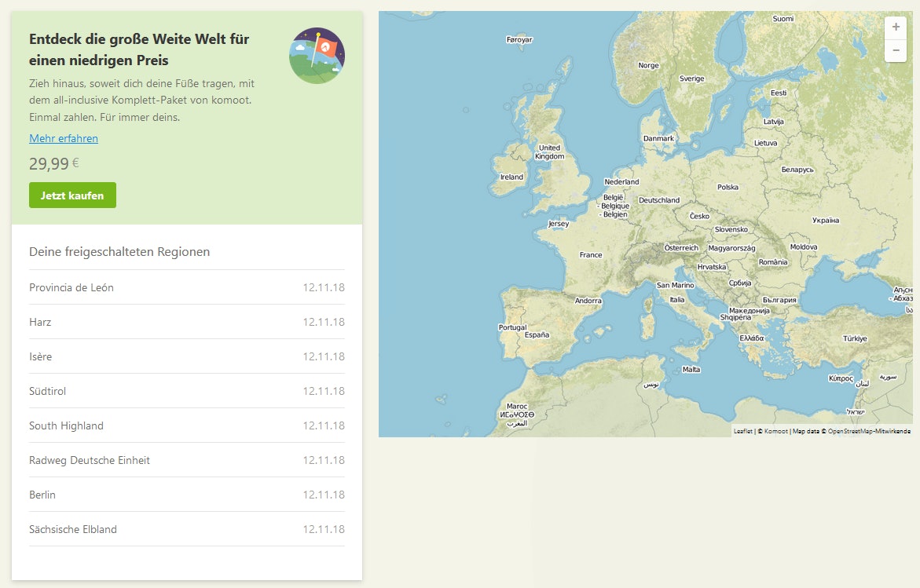The width and height of the screenshot is (920, 588).
Task: Click the flag illustration badge icon
Action: click(317, 55)
